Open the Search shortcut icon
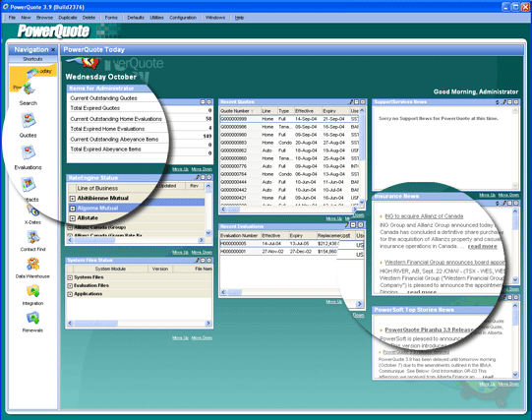 [29, 90]
